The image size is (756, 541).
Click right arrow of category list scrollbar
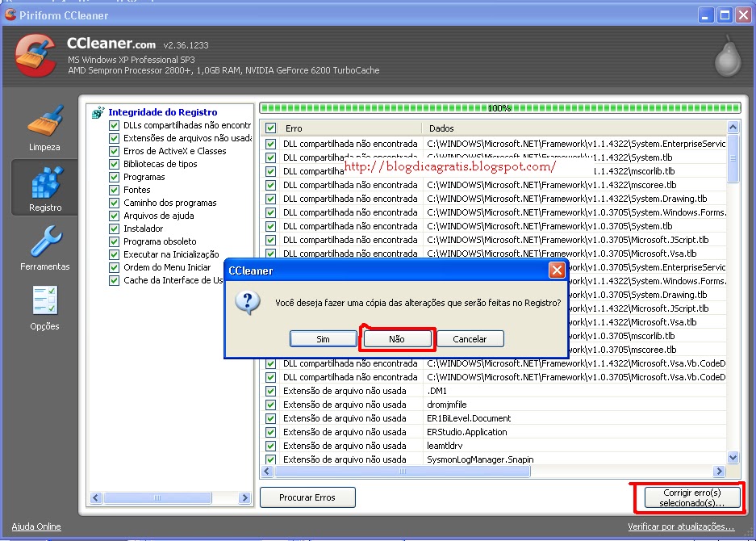pyautogui.click(x=245, y=497)
